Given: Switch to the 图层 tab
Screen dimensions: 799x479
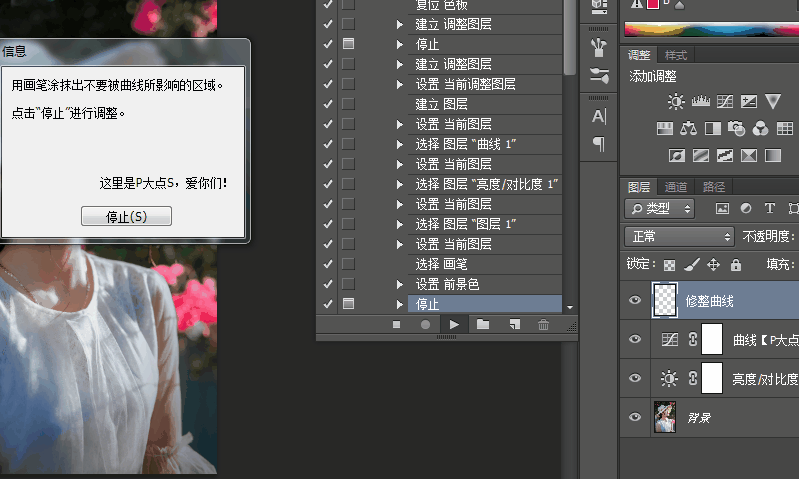Looking at the screenshot, I should click(x=639, y=187).
